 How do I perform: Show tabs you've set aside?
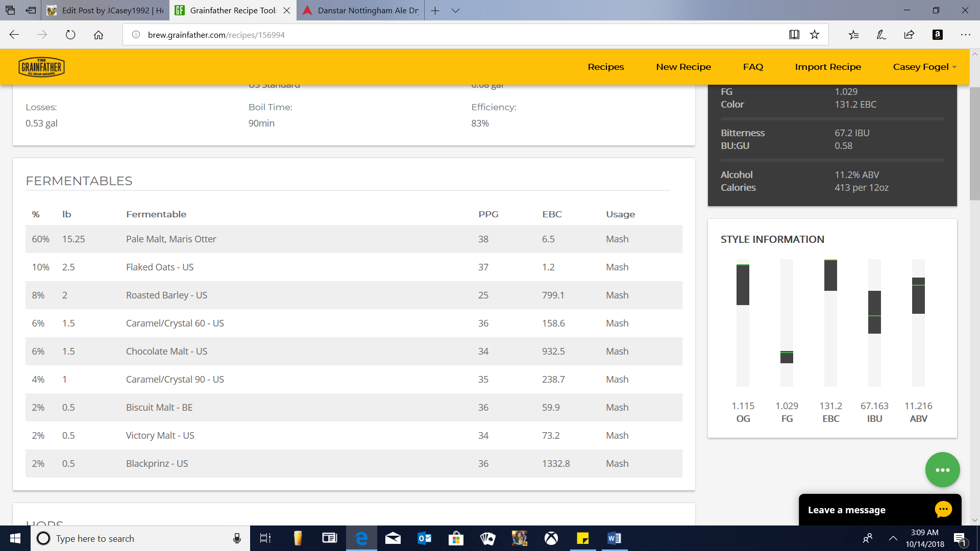tap(10, 10)
